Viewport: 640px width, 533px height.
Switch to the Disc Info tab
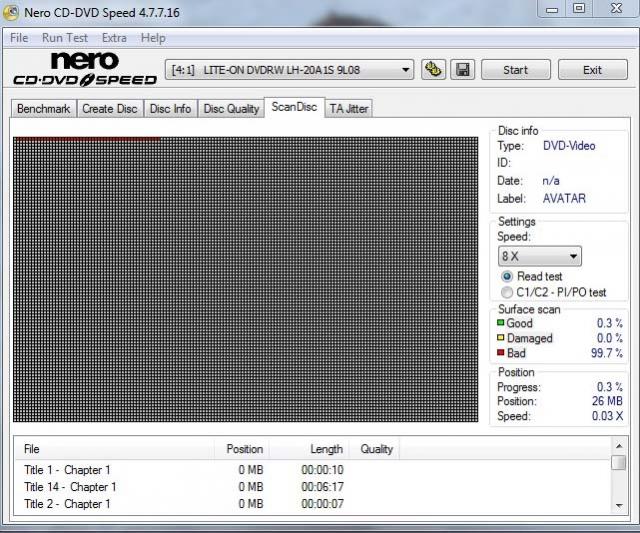(x=170, y=109)
